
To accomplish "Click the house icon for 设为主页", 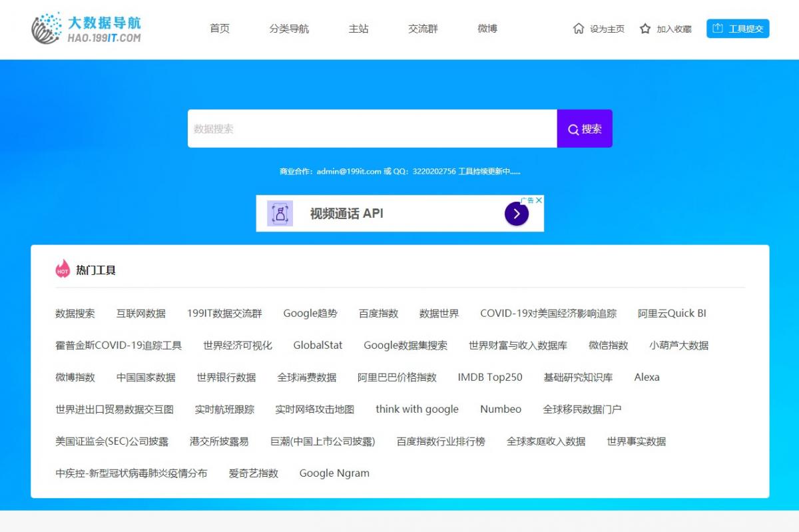I will pos(579,29).
